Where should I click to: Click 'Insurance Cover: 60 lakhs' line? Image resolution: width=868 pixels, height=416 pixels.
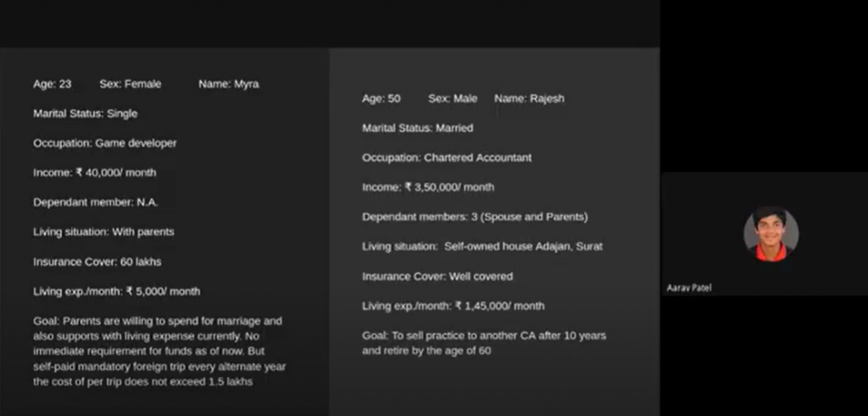click(x=97, y=262)
